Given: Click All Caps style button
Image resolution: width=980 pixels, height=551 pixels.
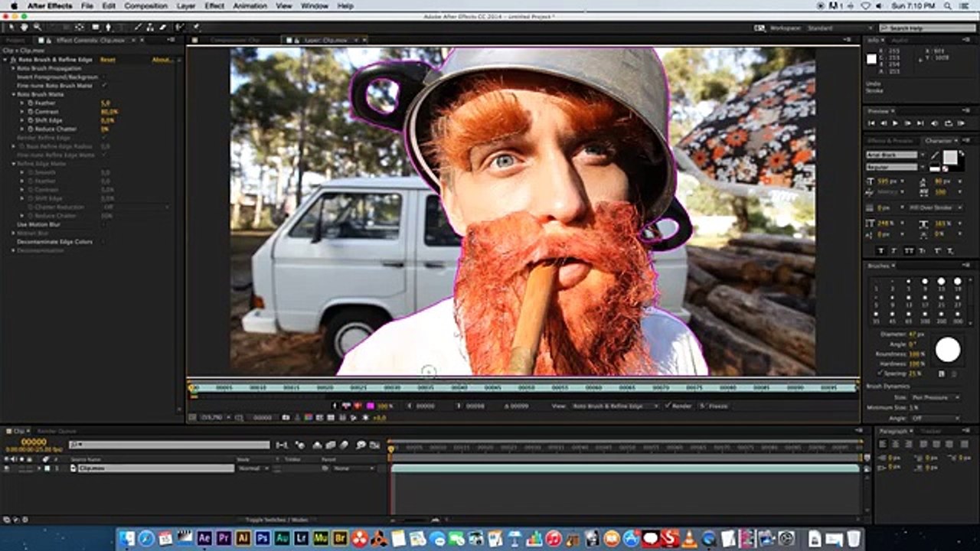Looking at the screenshot, I should point(909,251).
